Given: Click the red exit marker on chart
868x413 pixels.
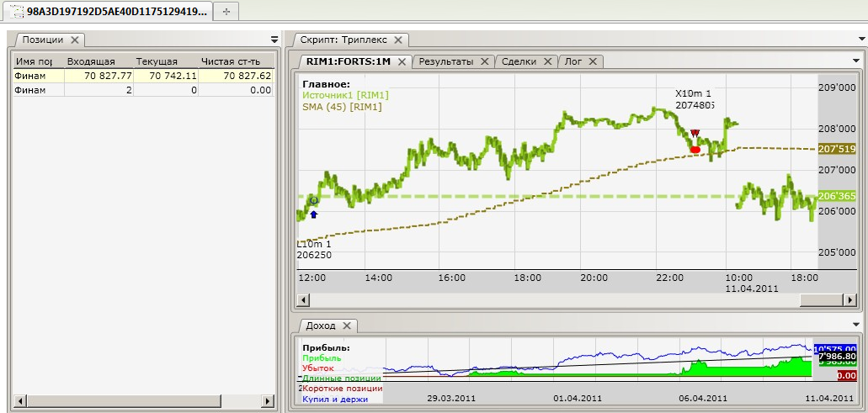Looking at the screenshot, I should coord(695,150).
